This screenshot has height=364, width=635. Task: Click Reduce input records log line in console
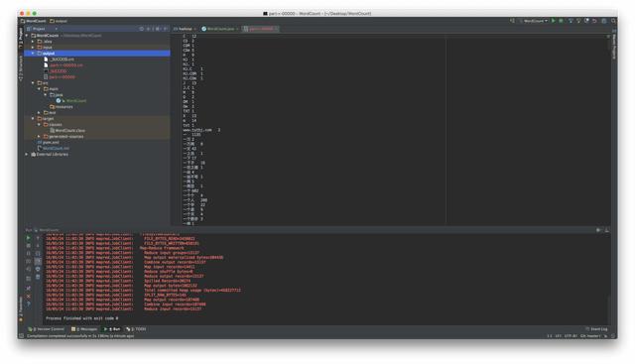point(173,308)
